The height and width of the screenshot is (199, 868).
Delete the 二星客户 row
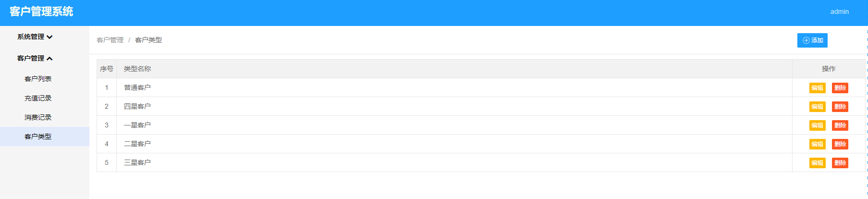tap(840, 144)
